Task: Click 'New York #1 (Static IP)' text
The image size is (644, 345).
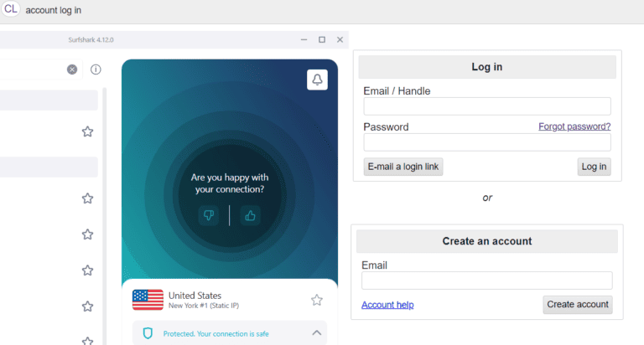Action: pyautogui.click(x=204, y=306)
